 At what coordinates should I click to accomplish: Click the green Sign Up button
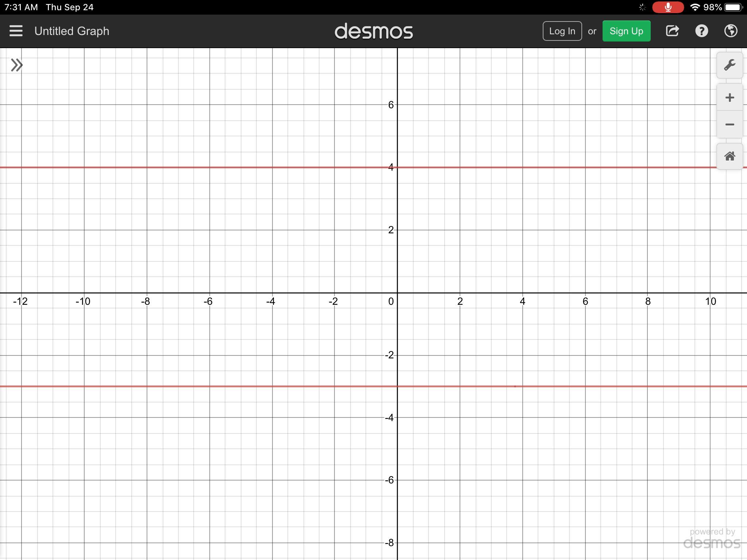tap(626, 31)
